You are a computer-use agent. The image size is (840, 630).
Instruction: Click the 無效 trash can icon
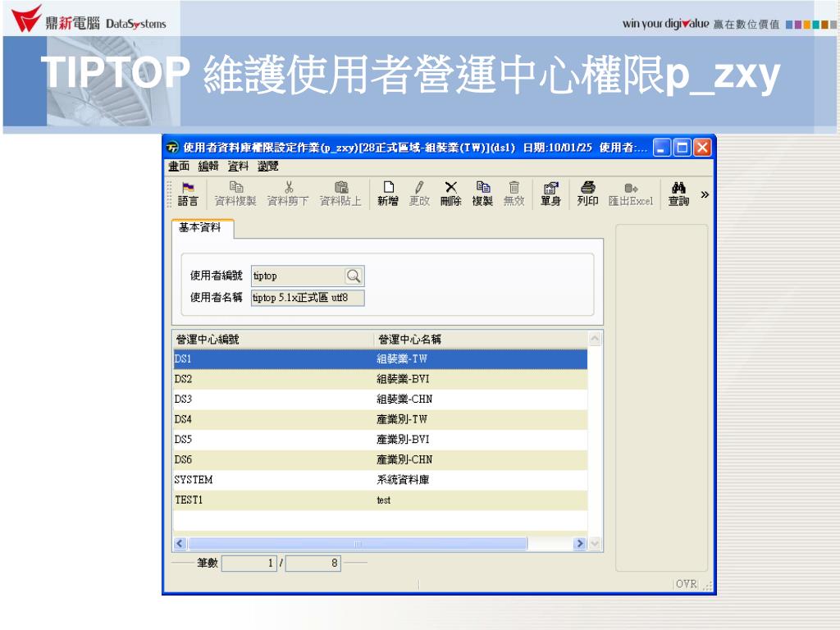click(514, 187)
